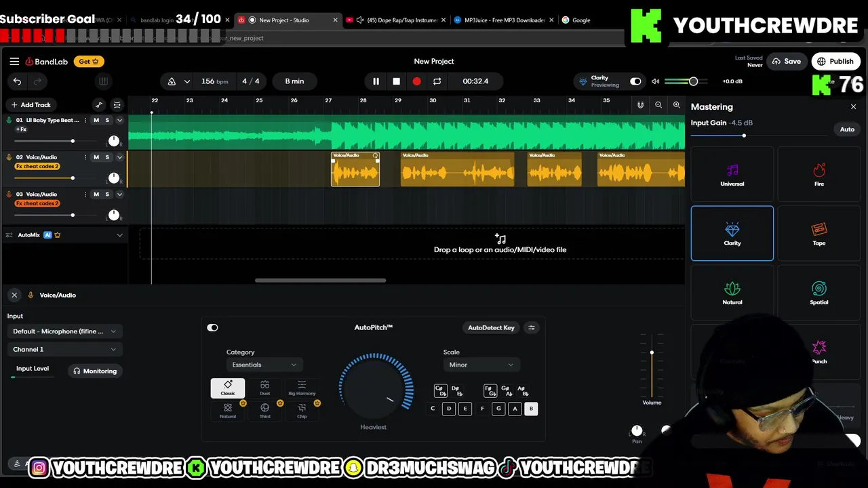Solo track 02 Voice/Audio

tap(106, 157)
